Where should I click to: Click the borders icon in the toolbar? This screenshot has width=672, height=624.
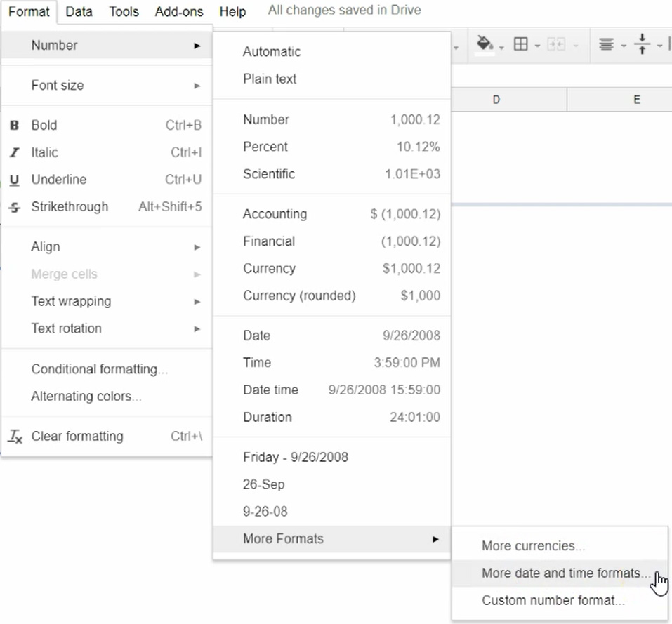(x=520, y=44)
